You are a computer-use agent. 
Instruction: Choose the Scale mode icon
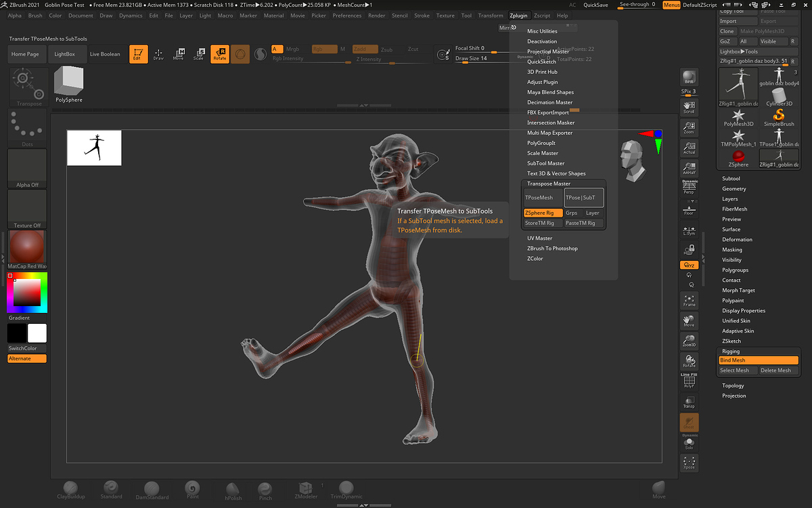click(x=199, y=54)
